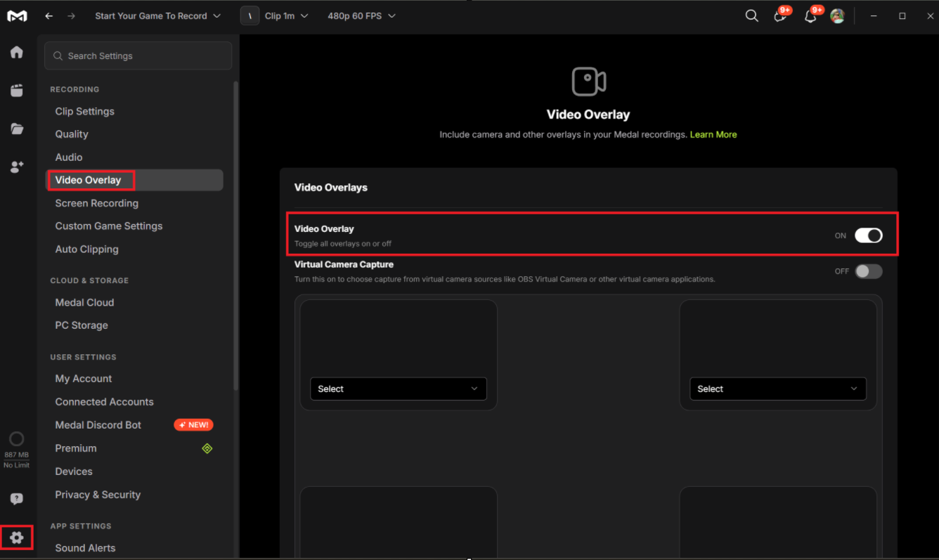The image size is (939, 560).
Task: Open the settings gear icon
Action: coord(17,538)
